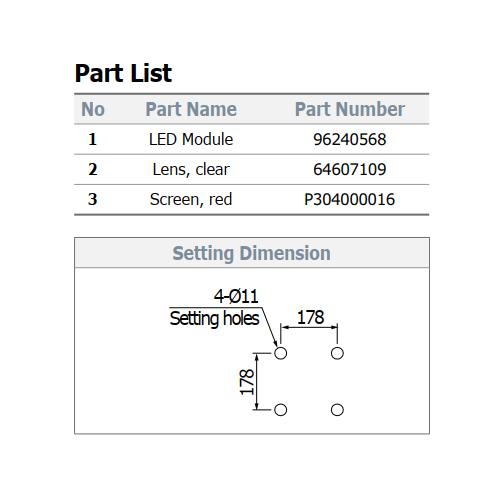Click the LED Module part name

pos(191,139)
